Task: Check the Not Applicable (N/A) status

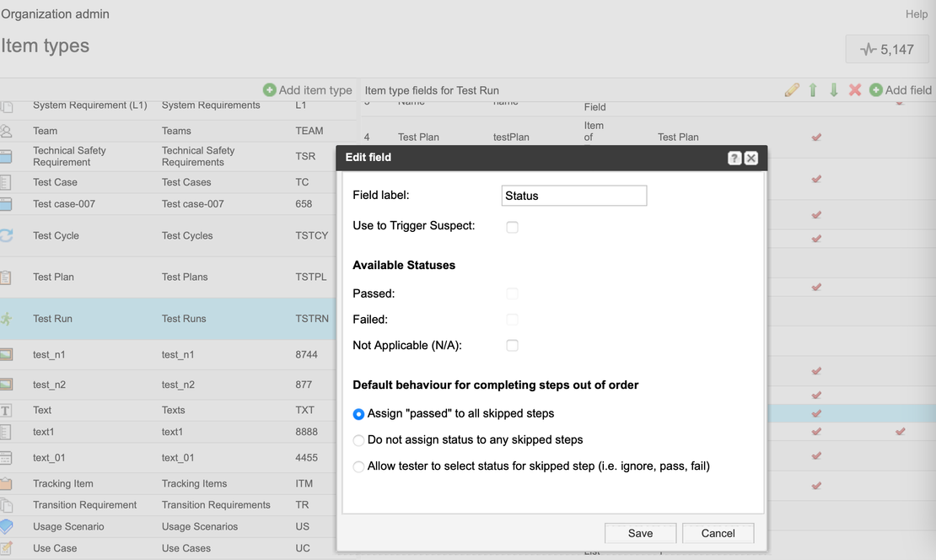Action: pos(512,345)
